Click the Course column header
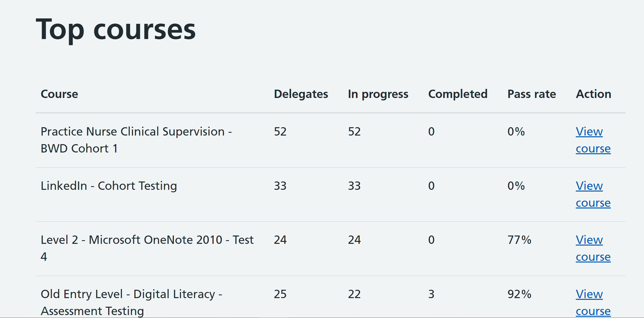Viewport: 644px width, 318px height. pos(59,94)
